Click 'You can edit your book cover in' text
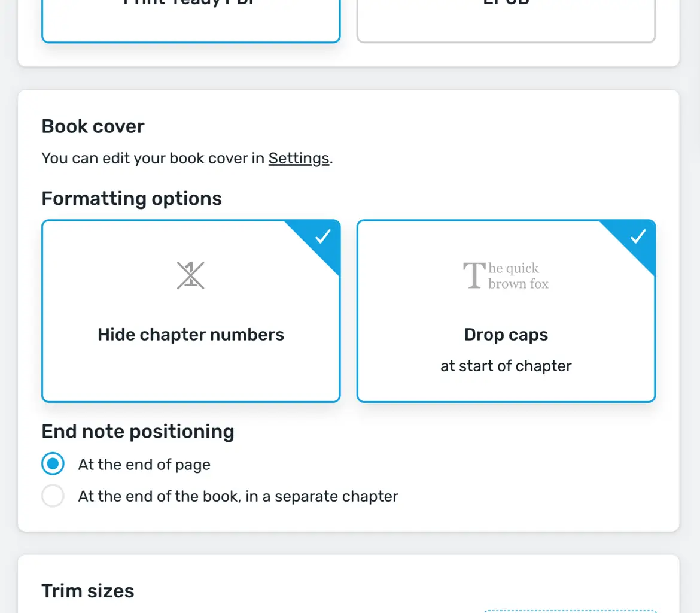 point(153,159)
